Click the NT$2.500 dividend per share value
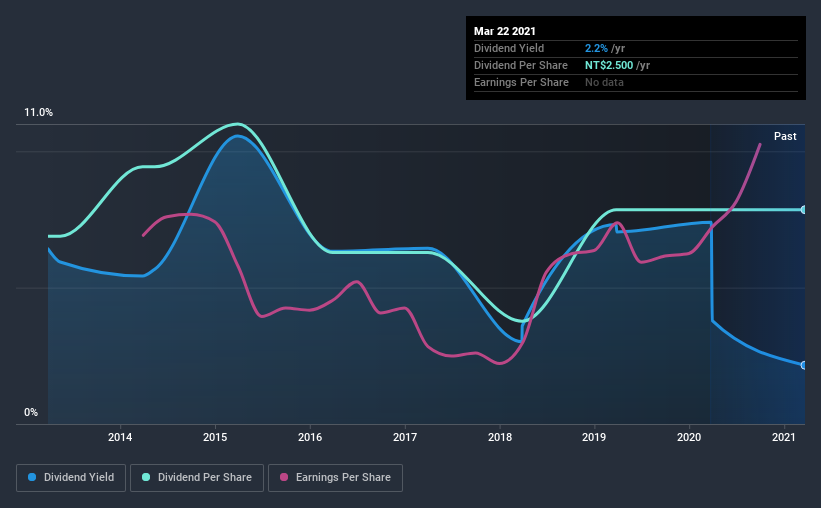The height and width of the screenshot is (508, 821). click(x=609, y=65)
